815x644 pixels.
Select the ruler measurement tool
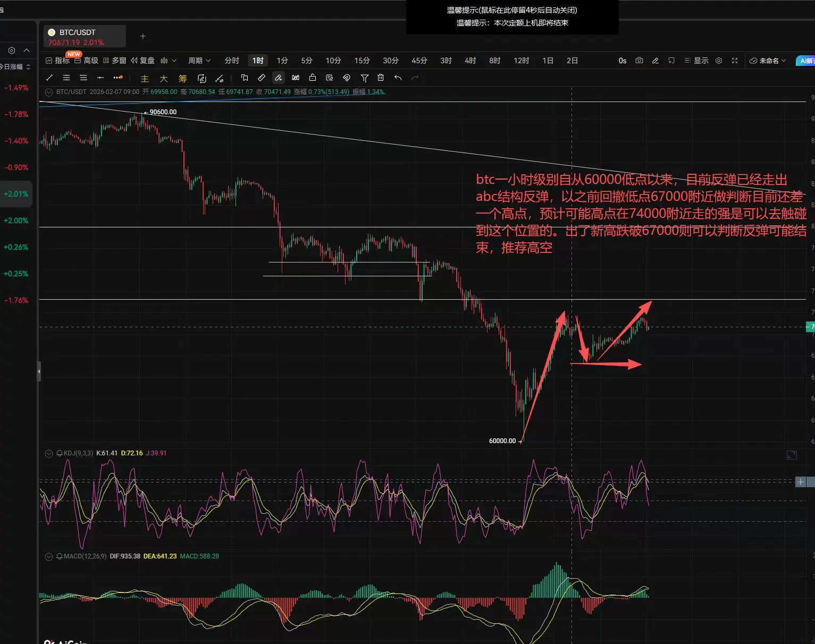[x=262, y=78]
